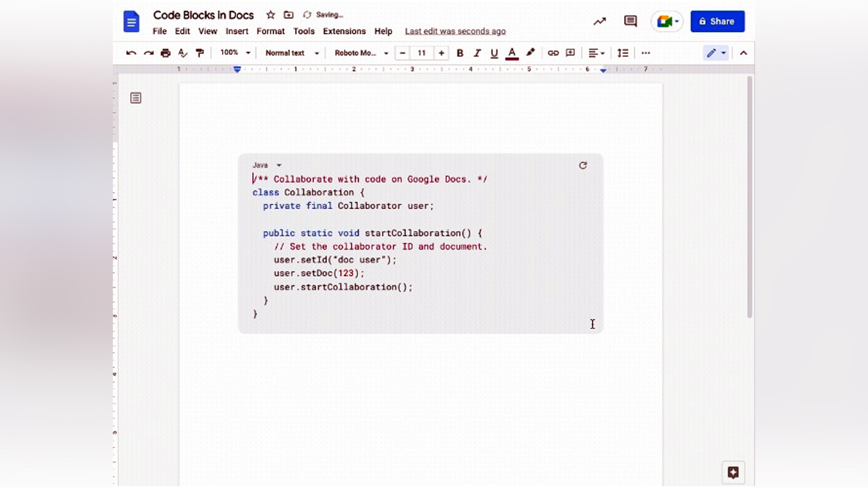Click the code block refresh icon

pos(583,166)
